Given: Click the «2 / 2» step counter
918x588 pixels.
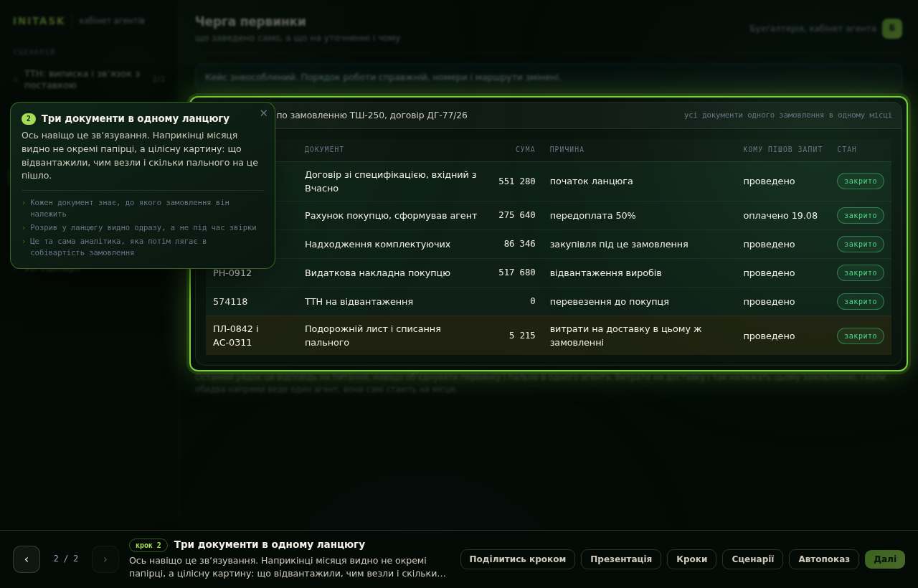Looking at the screenshot, I should point(66,559).
